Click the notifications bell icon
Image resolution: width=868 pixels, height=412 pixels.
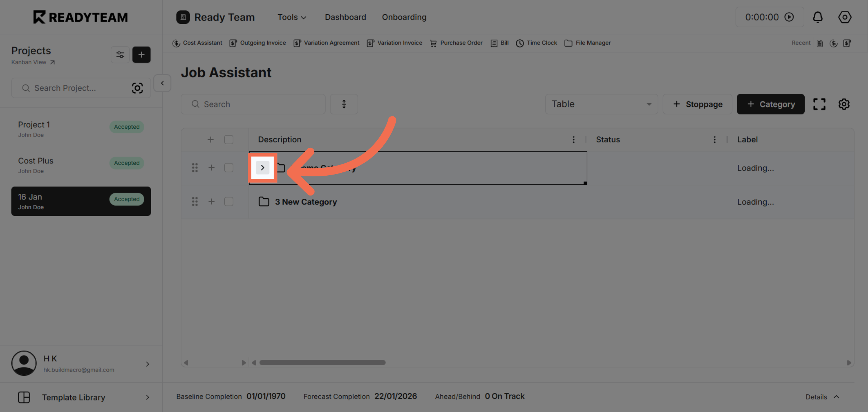(818, 17)
